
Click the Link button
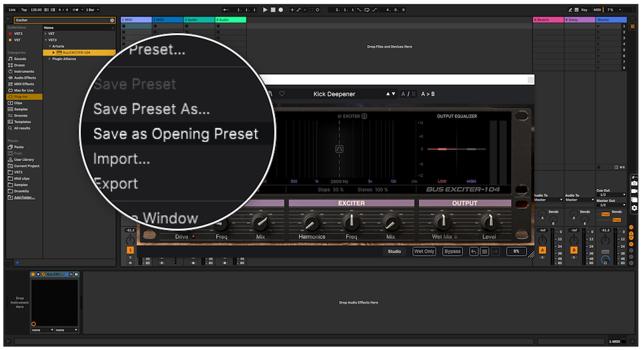pyautogui.click(x=13, y=10)
